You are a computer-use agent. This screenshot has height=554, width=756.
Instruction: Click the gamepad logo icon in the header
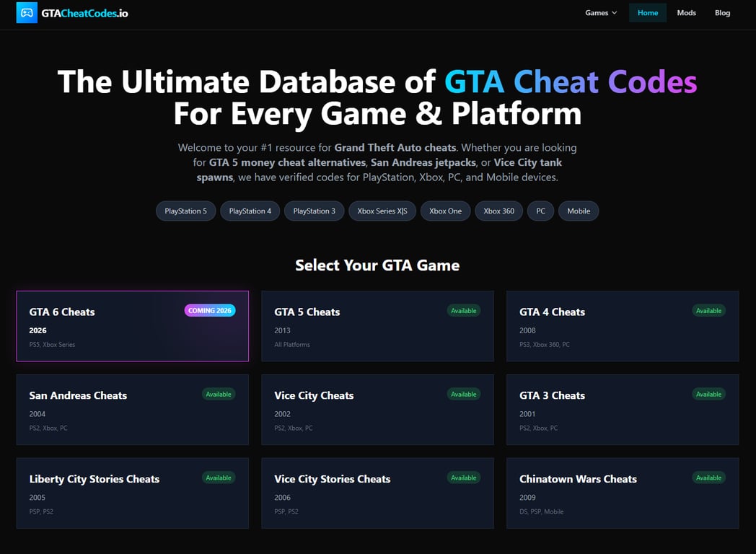coord(27,12)
